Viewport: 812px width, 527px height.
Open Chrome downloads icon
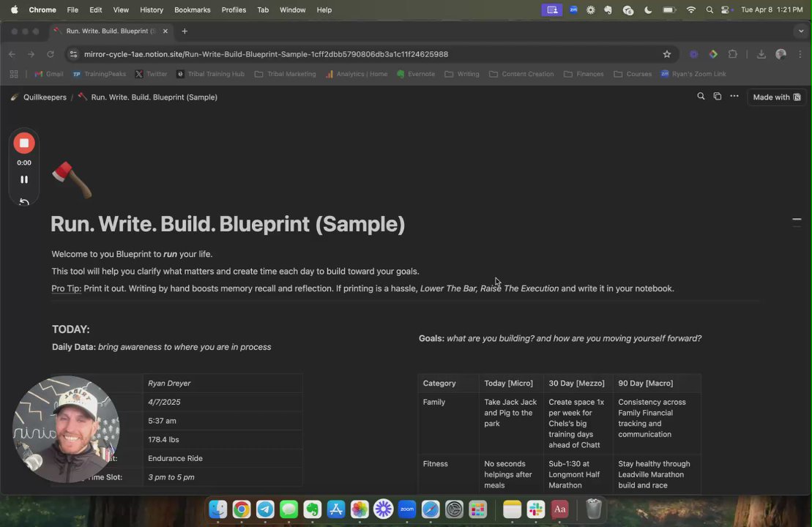pyautogui.click(x=761, y=54)
